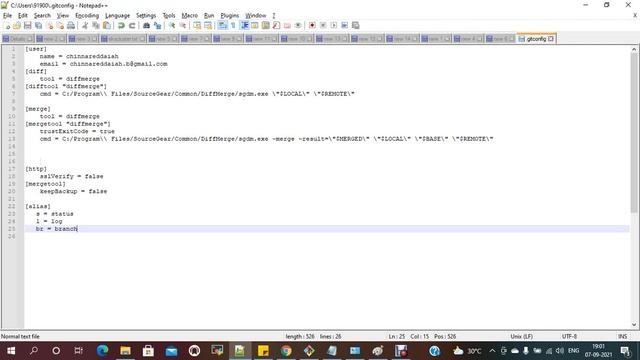The image size is (640, 360).
Task: Click the Open file toolbar icon
Action: point(17,25)
